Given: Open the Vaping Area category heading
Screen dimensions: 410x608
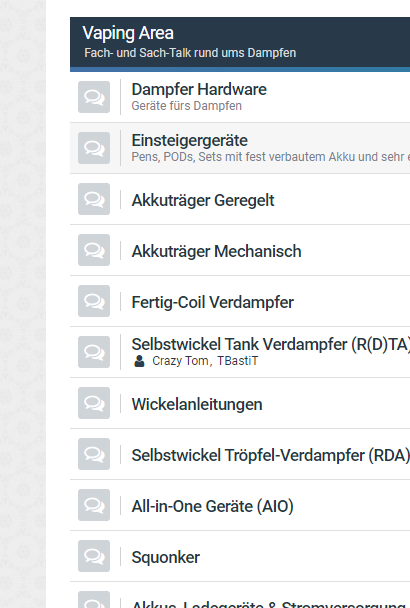Looking at the screenshot, I should click(128, 33).
